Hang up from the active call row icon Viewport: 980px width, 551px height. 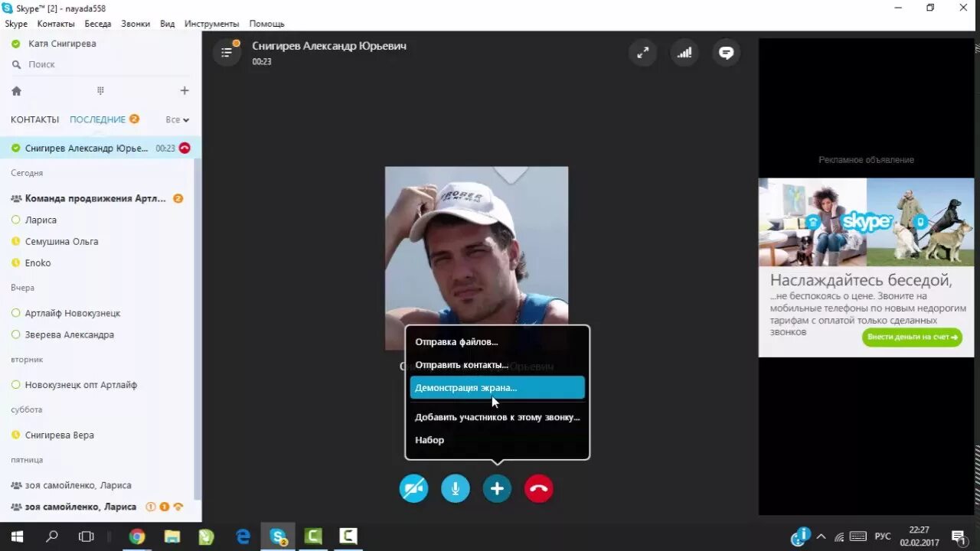point(185,148)
